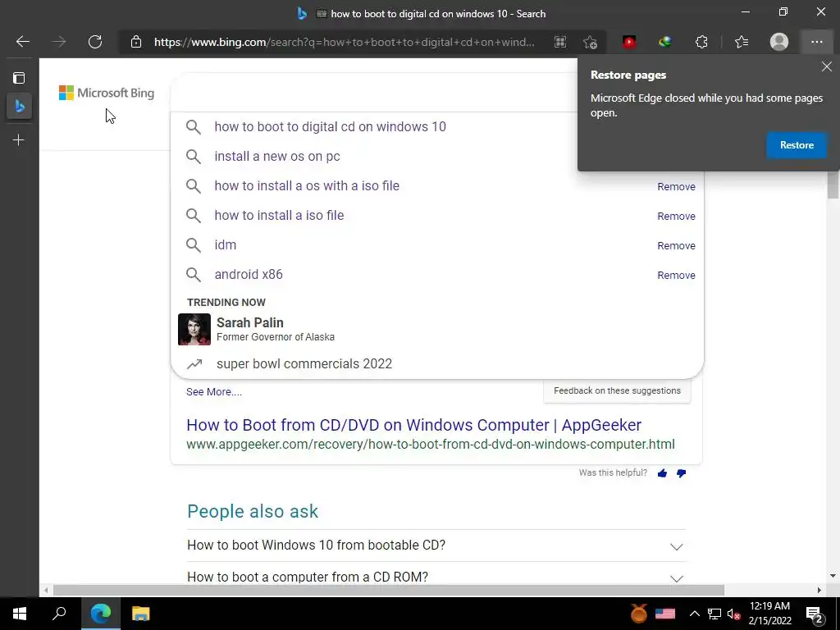Open AppGeeker 'How to Boot from CD/DVD' result

(413, 425)
